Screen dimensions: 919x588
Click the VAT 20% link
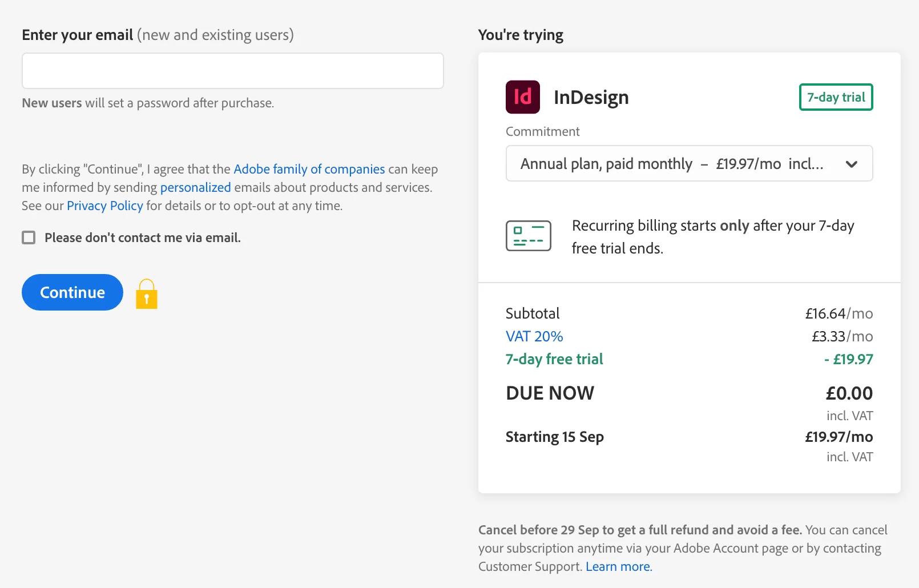[534, 336]
